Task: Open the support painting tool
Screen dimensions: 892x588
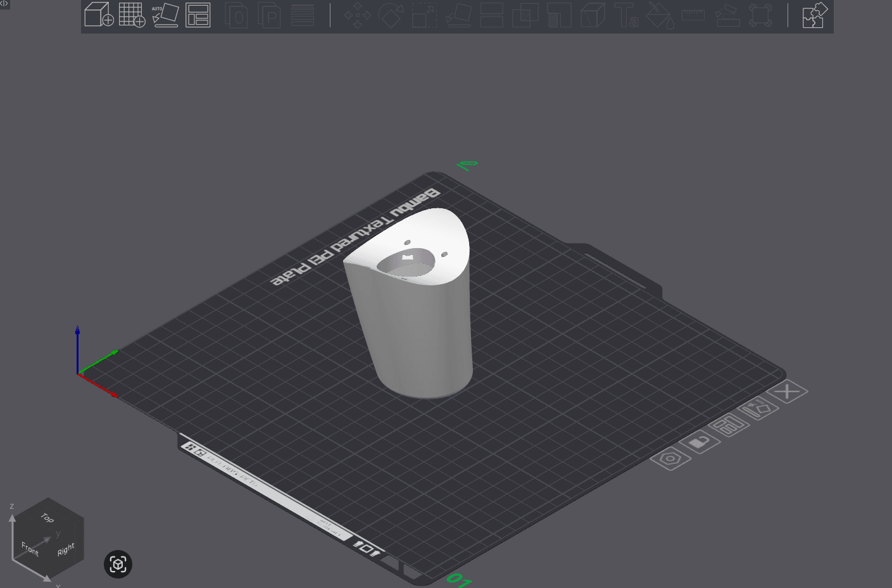Action: [x=727, y=15]
